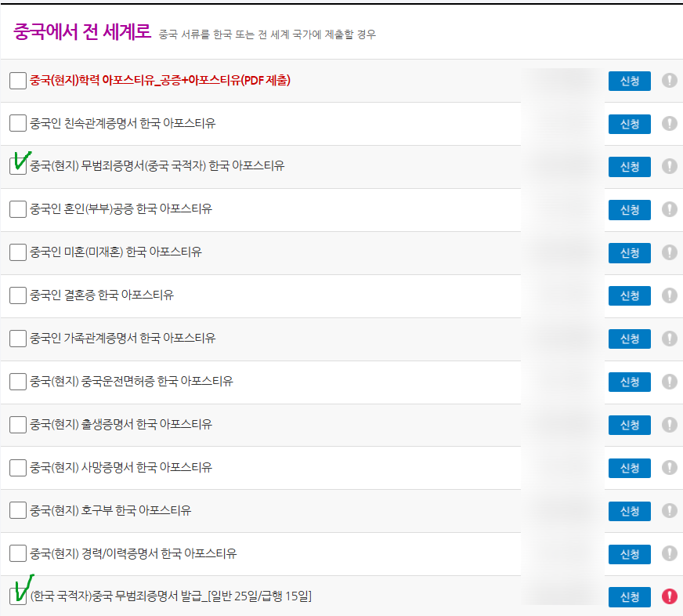Show info icon for 무범죄증명서(중국 국적자) row
This screenshot has height=616, width=683.
point(670,166)
